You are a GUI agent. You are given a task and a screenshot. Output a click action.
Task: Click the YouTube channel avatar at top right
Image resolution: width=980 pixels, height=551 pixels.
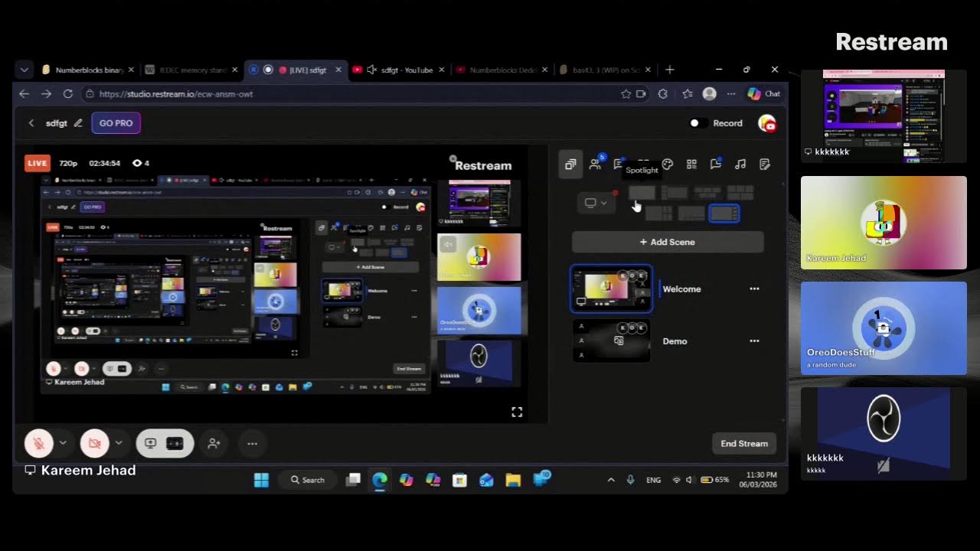click(x=767, y=123)
